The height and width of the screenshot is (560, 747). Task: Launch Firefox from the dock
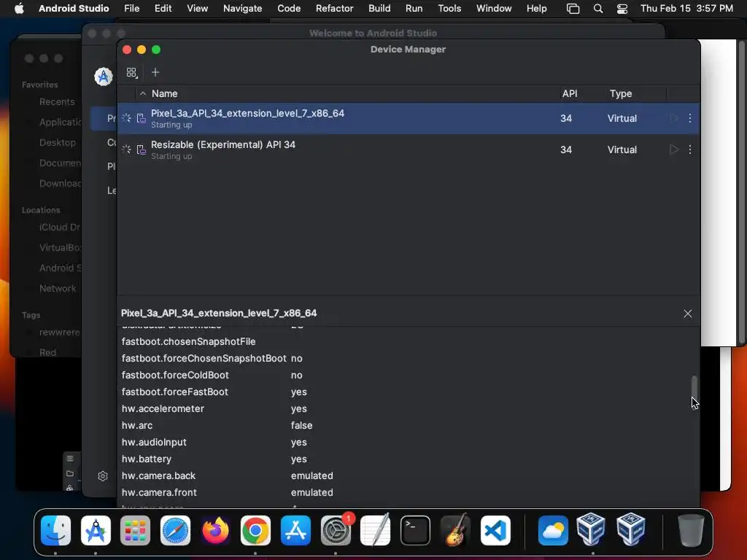click(215, 531)
